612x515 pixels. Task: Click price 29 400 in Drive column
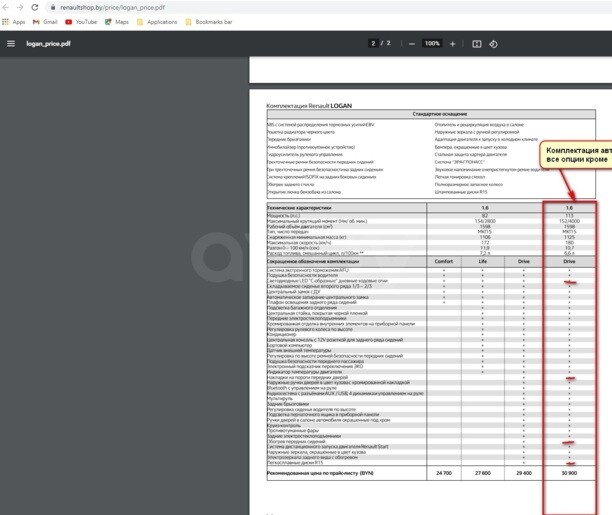point(524,473)
